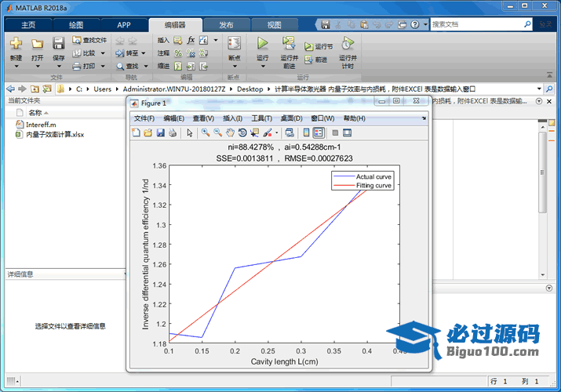Image resolution: width=561 pixels, height=392 pixels.
Task: Toggle the edit plot arrow tool
Action: coord(189,133)
